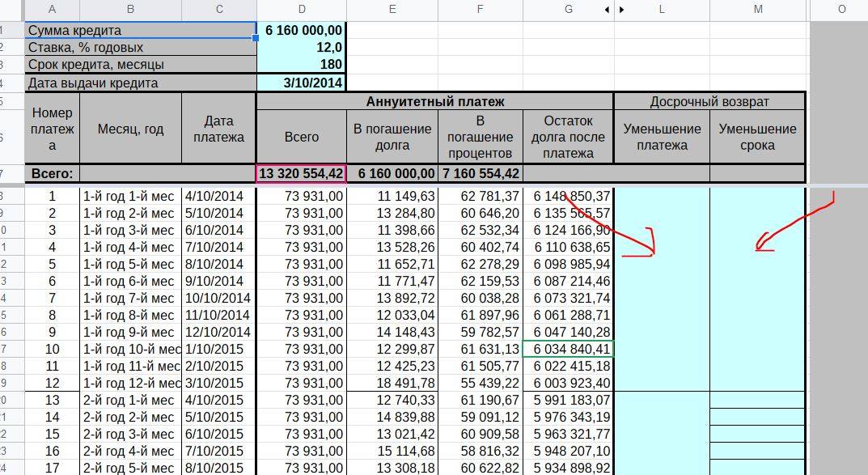Select the interest rate cell 12,0

pyautogui.click(x=302, y=47)
